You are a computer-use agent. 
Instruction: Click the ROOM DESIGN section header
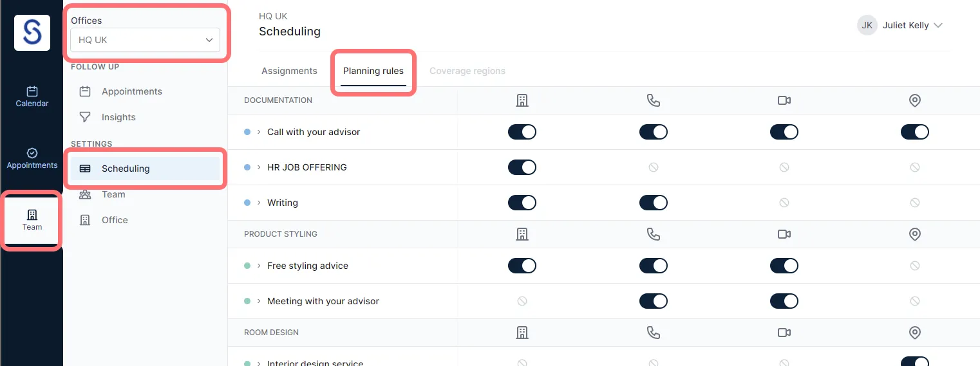pos(271,333)
